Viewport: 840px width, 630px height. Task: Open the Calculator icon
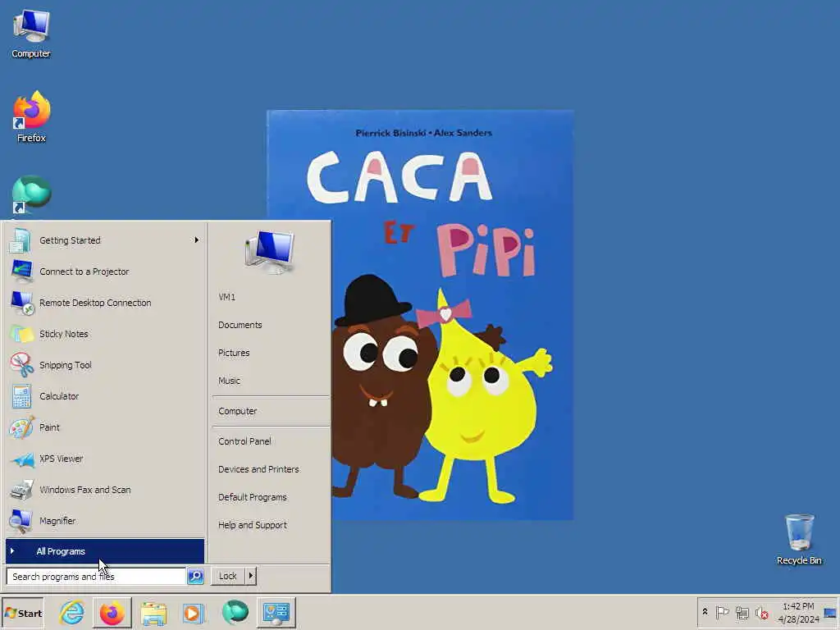21,396
